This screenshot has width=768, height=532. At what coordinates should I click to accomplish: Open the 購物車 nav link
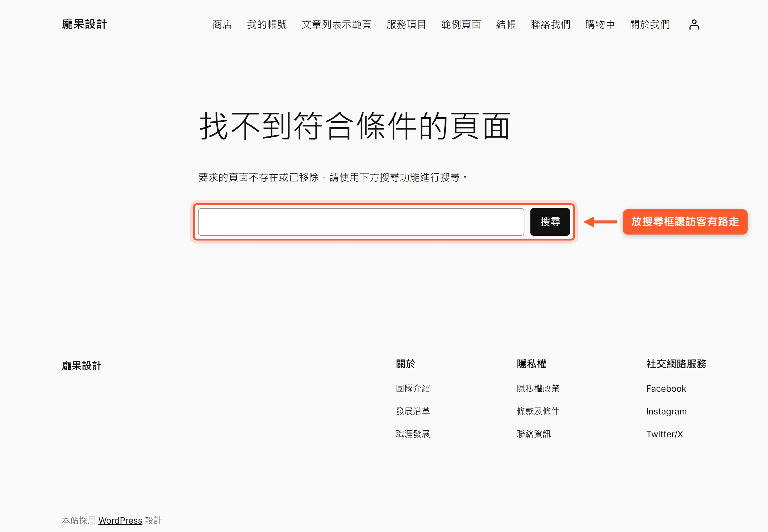600,24
